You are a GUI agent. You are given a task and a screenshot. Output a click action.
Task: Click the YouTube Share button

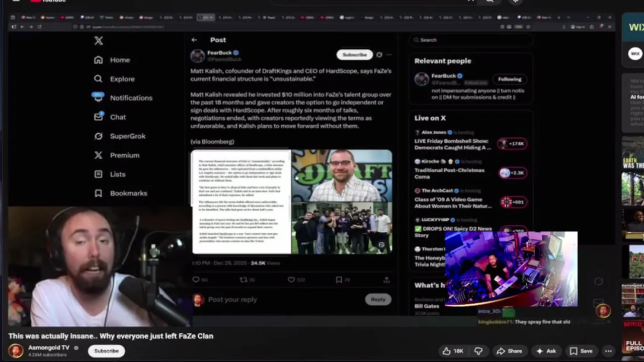(x=509, y=351)
